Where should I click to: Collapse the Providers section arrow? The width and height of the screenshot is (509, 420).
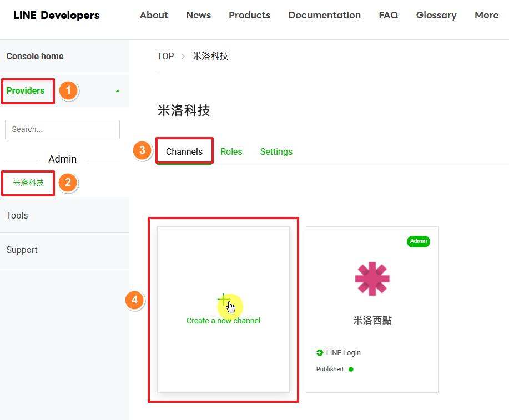tap(117, 91)
